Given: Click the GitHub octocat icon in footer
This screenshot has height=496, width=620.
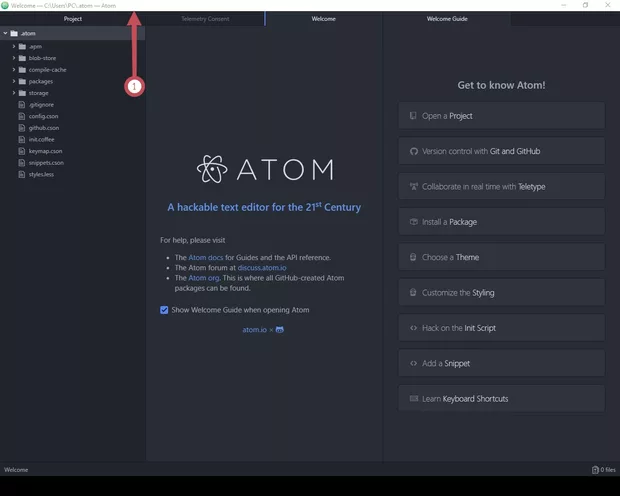Looking at the screenshot, I should [x=280, y=329].
